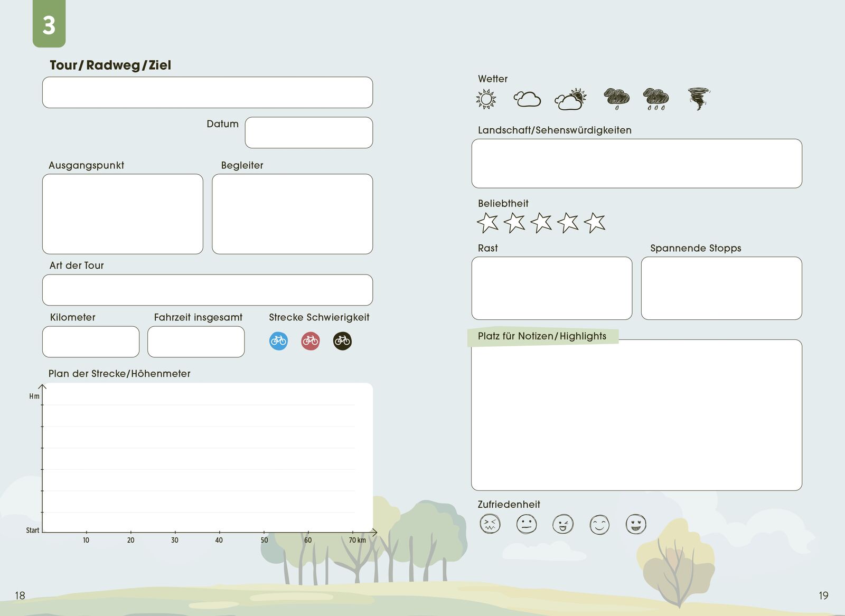
Task: Click the Fahrzeit insgesamt field
Action: coord(196,342)
